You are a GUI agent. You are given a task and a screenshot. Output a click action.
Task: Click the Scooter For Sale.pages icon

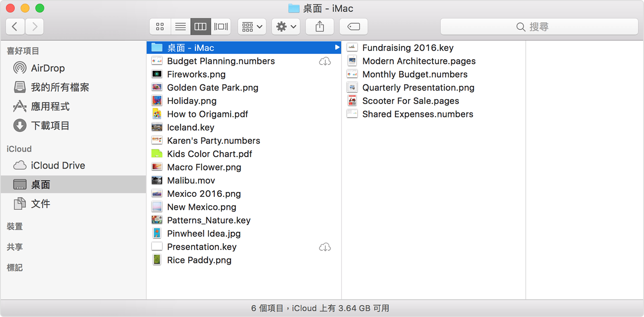352,101
